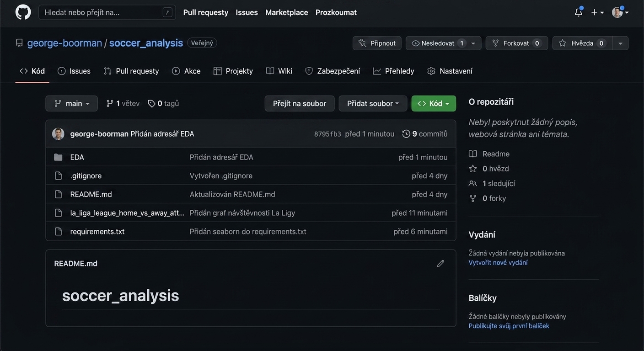
Task: Switch to the Projekty tab
Action: tap(233, 71)
